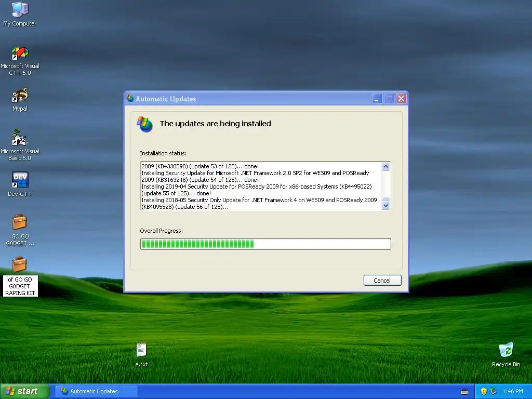Click the security shield tray icon
532x399 pixels.
484,391
